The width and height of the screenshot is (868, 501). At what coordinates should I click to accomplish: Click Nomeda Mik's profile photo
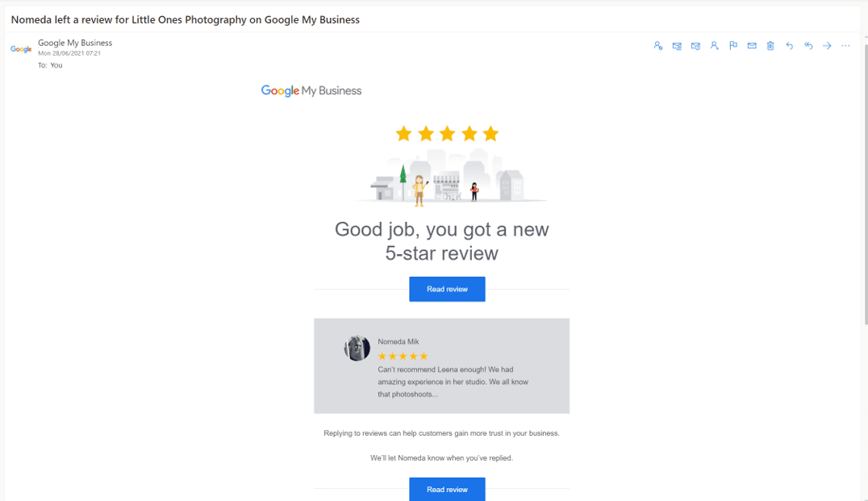pyautogui.click(x=357, y=349)
